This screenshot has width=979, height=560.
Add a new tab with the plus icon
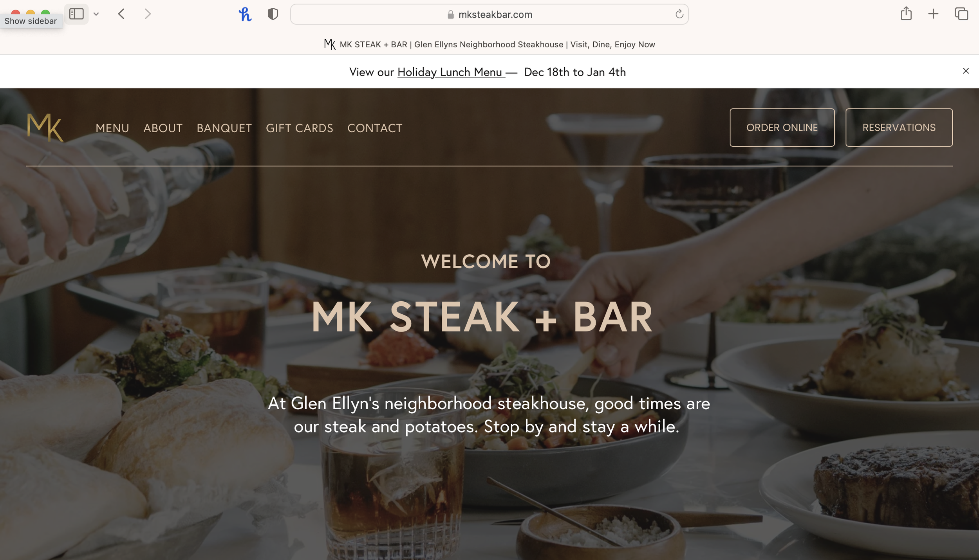933,14
